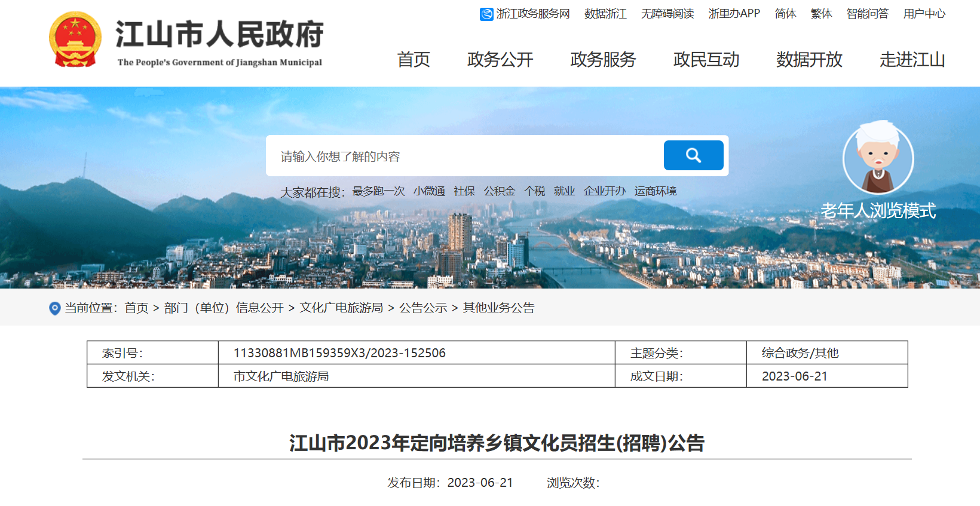Focus the search input field

pos(465,156)
